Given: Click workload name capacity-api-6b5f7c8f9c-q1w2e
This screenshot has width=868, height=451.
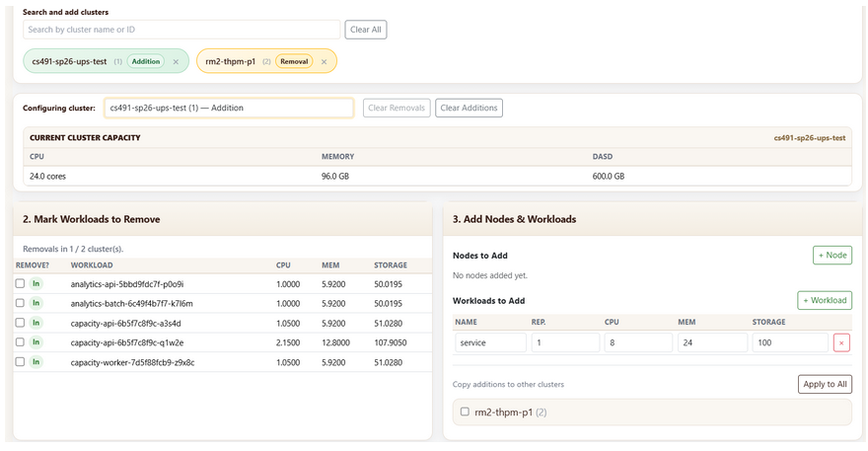Looking at the screenshot, I should (127, 343).
